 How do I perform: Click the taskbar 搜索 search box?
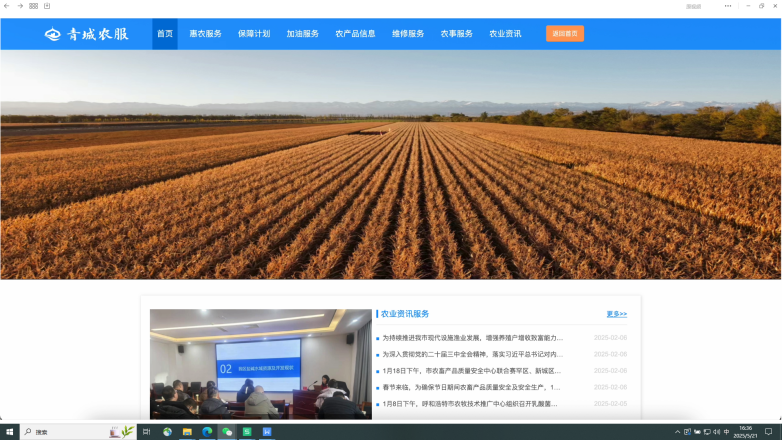78,432
